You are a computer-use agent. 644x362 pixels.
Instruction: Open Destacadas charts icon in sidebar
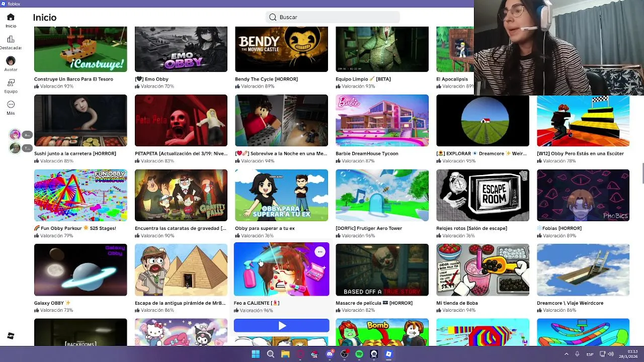click(x=11, y=39)
